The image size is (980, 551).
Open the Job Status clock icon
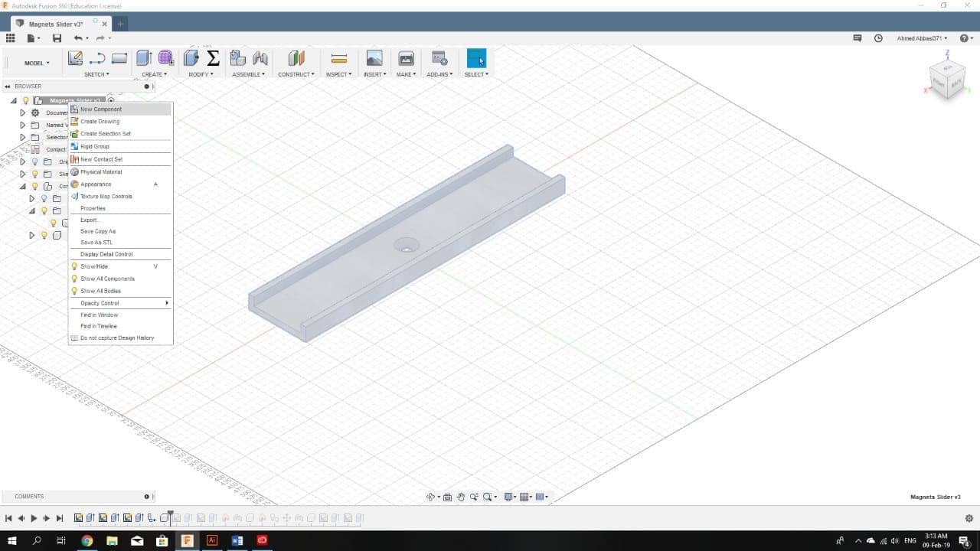tap(878, 37)
